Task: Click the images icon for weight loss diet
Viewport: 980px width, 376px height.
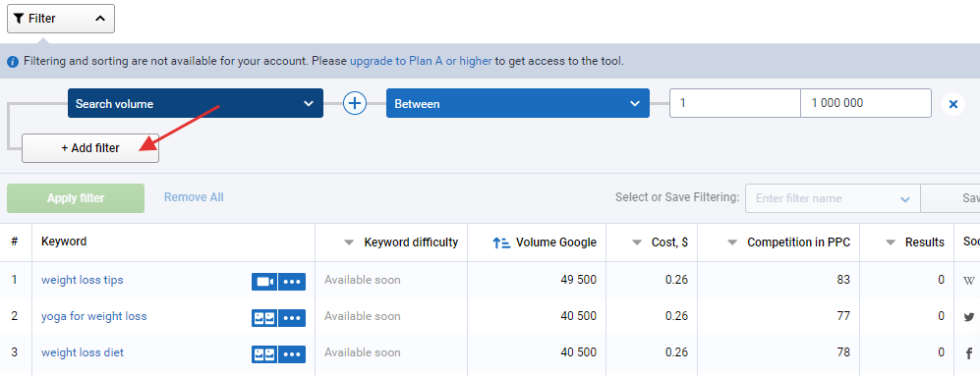Action: click(264, 354)
